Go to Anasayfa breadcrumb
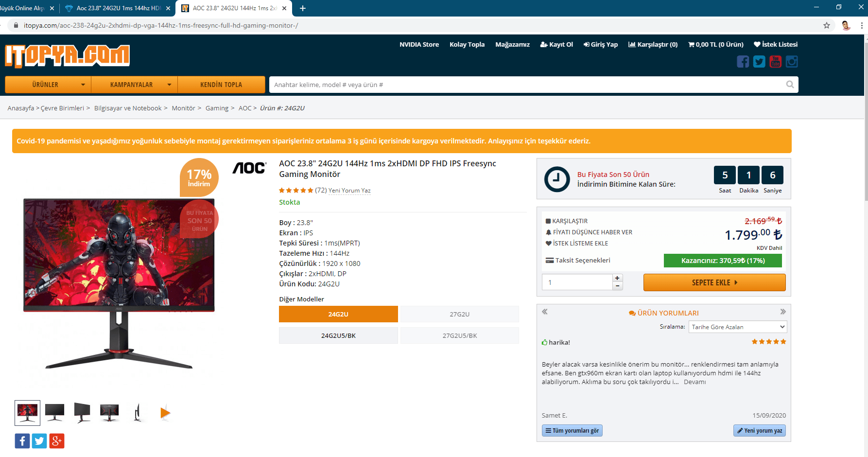The width and height of the screenshot is (868, 457). click(x=21, y=108)
